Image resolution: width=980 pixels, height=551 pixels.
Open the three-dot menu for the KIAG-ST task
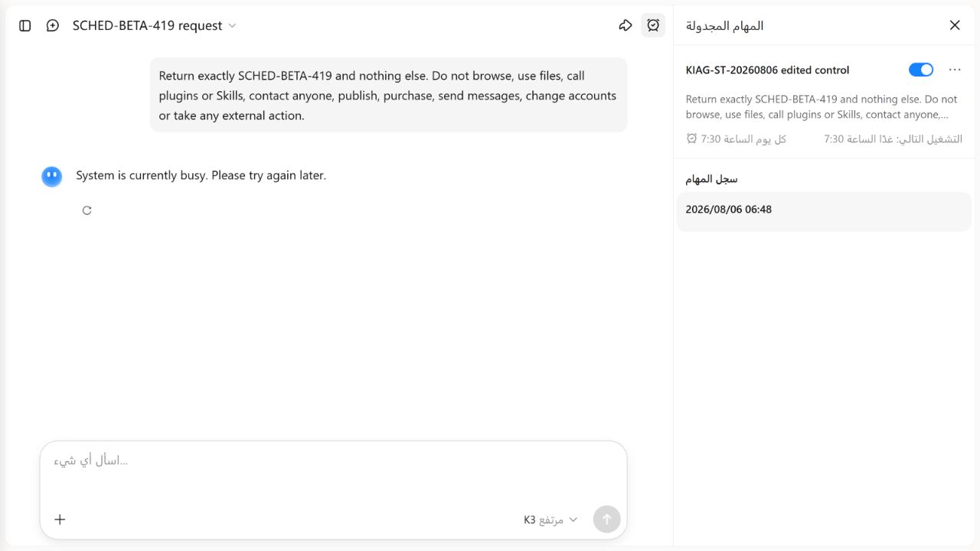click(955, 70)
